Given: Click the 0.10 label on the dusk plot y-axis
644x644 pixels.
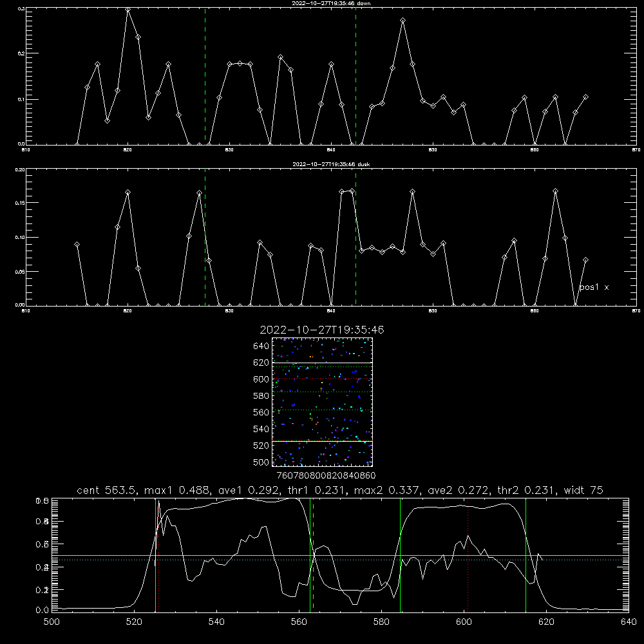Looking at the screenshot, I should click(x=20, y=238).
